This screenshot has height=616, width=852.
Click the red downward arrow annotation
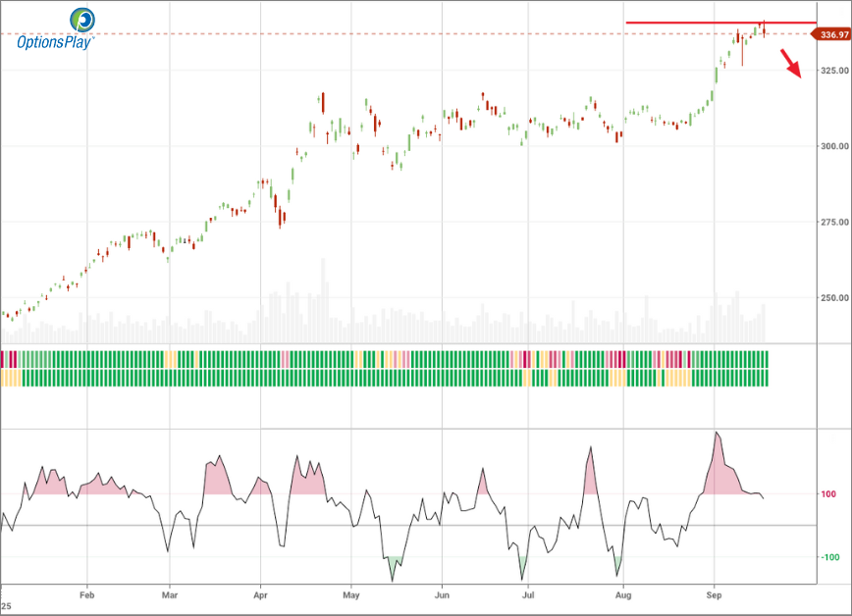[792, 65]
